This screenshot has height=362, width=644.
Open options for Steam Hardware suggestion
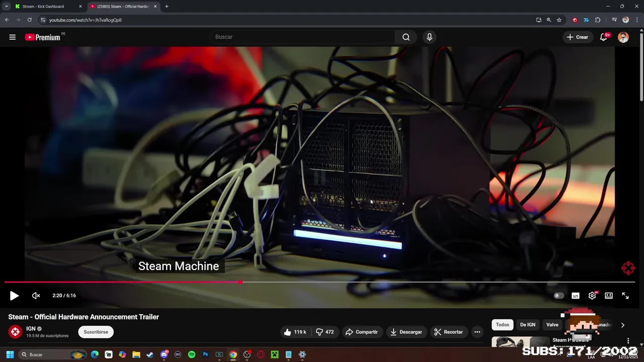628,341
